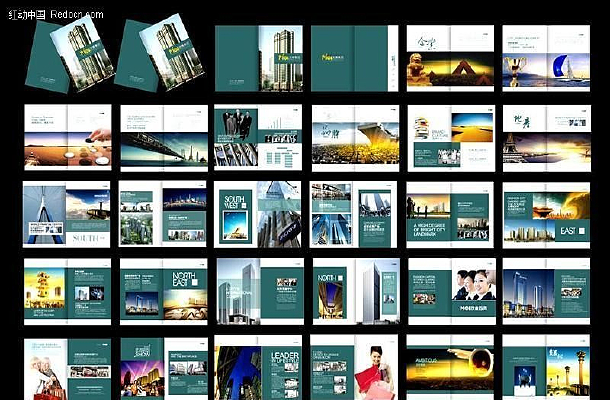Open the blue bridge cable SOUTH spread
Viewport: 610px width, 400px height.
tap(67, 214)
